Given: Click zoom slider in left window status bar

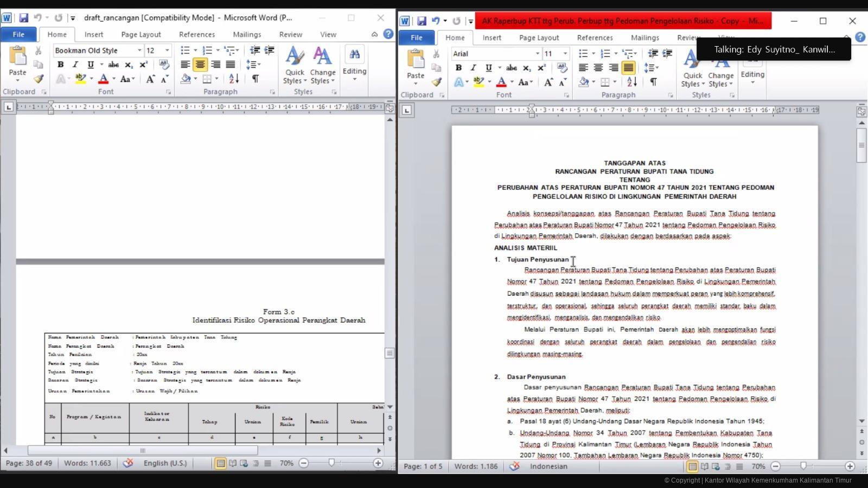Looking at the screenshot, I should pyautogui.click(x=331, y=463).
